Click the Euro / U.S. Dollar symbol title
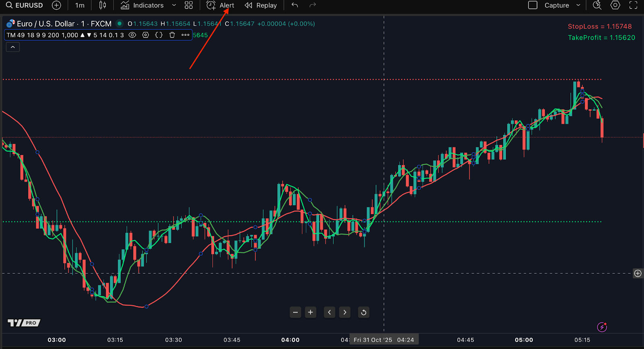The width and height of the screenshot is (644, 349). point(64,24)
